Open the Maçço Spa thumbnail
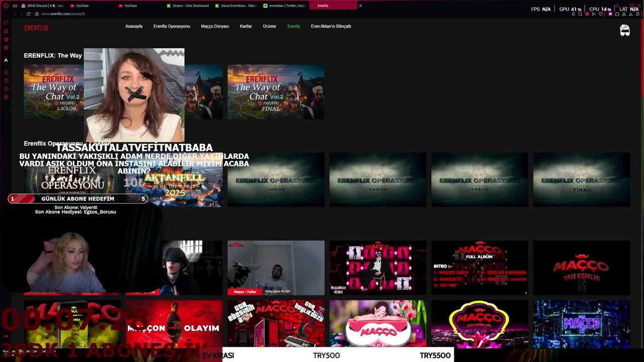Image resolution: width=644 pixels, height=362 pixels. click(x=378, y=324)
